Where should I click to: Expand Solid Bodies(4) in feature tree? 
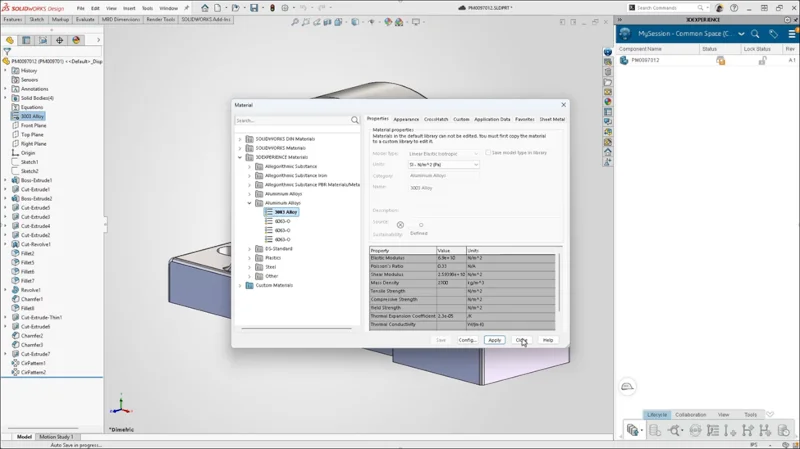pyautogui.click(x=6, y=98)
